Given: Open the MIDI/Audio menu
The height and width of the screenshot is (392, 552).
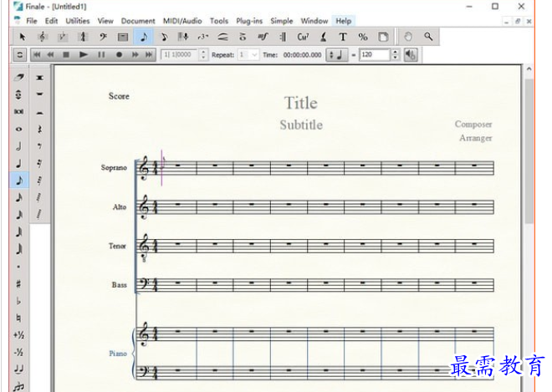Looking at the screenshot, I should pos(182,20).
